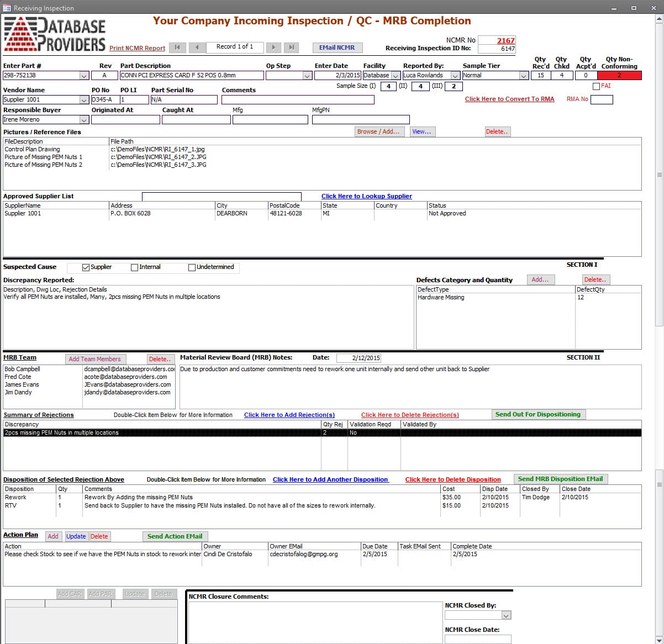Delete a defect category entry
This screenshot has height=644, width=664.
click(x=596, y=279)
